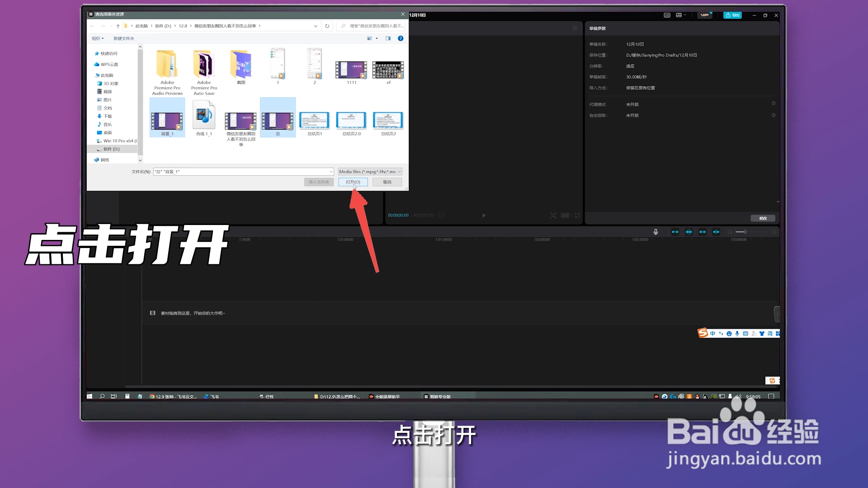This screenshot has width=868, height=488.
Task: Click the 取消 button in the file dialog
Action: pos(387,182)
